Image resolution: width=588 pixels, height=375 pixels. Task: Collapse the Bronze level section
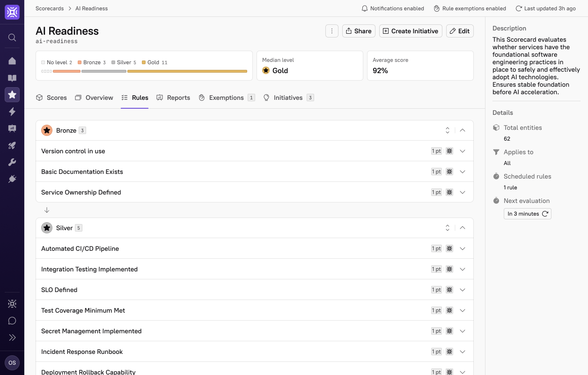click(x=463, y=130)
